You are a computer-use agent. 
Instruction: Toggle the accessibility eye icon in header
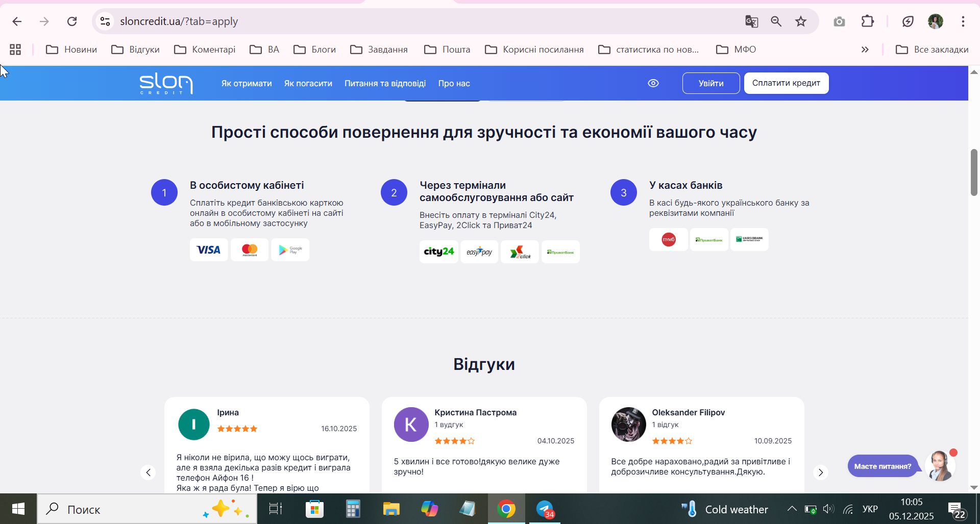653,83
